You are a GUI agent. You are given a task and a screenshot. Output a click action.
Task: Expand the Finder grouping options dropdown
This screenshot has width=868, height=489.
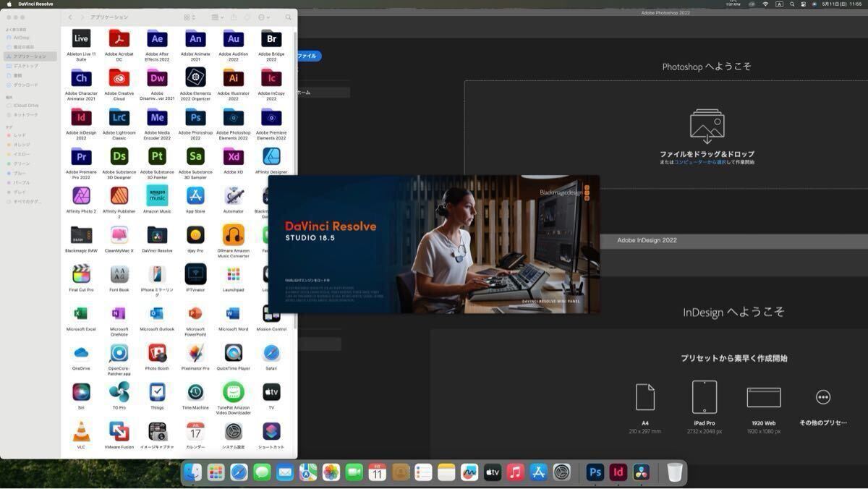point(217,17)
